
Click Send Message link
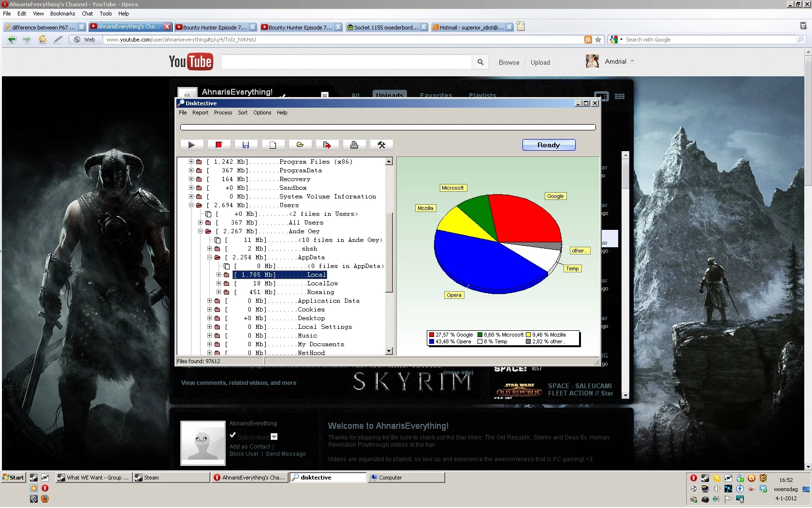pos(286,454)
